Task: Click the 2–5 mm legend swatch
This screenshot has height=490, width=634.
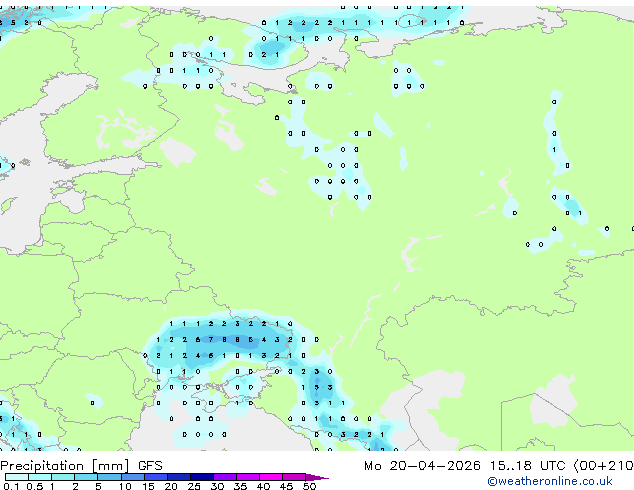Action: [86, 477]
